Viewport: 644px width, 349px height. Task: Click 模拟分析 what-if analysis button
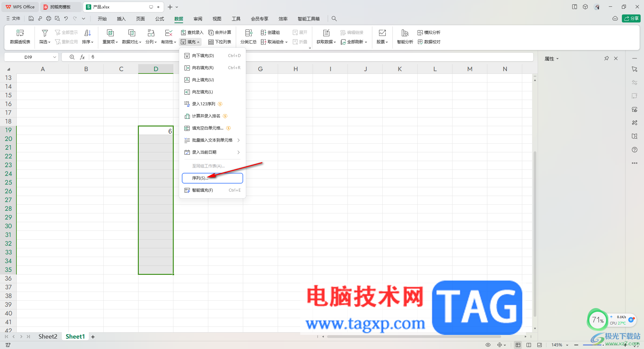point(429,33)
